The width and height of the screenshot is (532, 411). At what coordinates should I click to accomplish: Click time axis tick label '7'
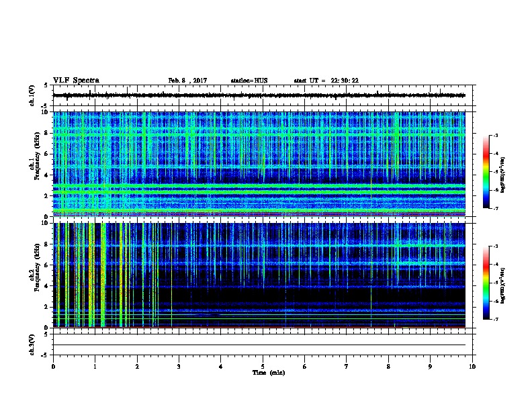click(347, 367)
